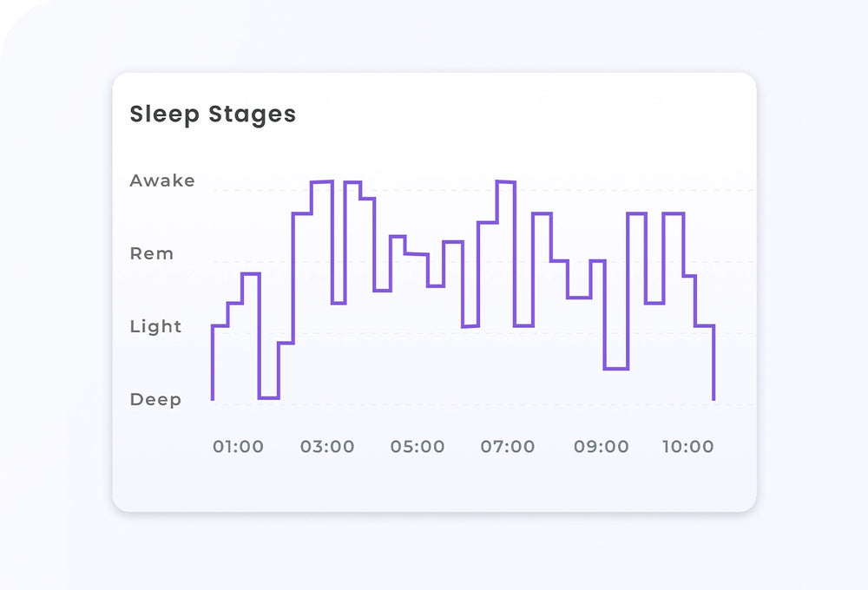Click the Deep sleep dip after 01:00
Image resolution: width=868 pixels, height=590 pixels.
click(x=269, y=397)
